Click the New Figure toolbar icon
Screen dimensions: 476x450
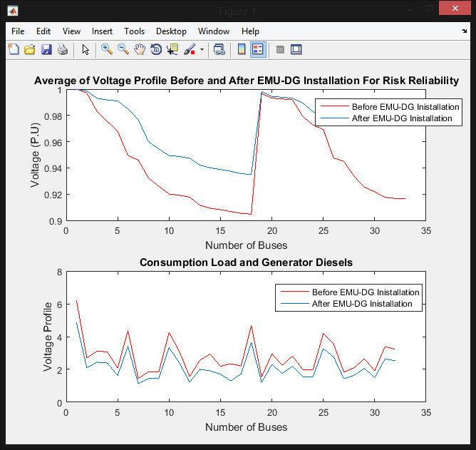click(14, 49)
